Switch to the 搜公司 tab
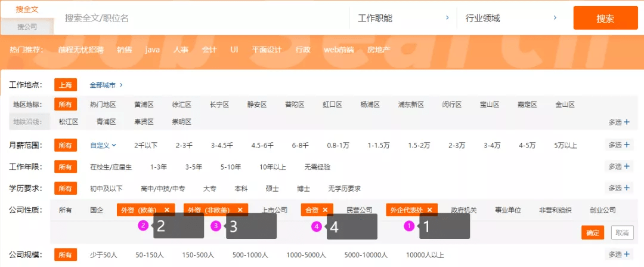 point(27,27)
